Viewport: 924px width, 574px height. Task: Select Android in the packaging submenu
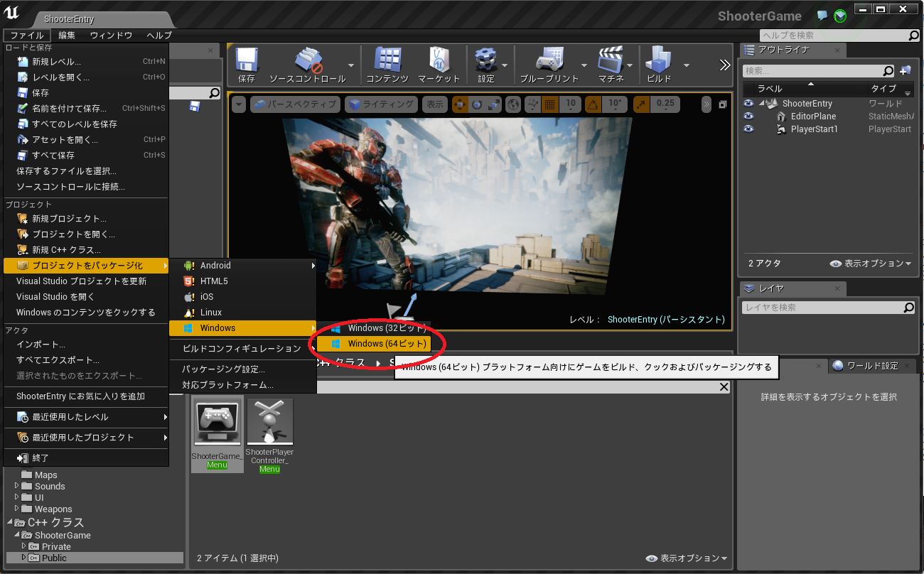coord(242,266)
